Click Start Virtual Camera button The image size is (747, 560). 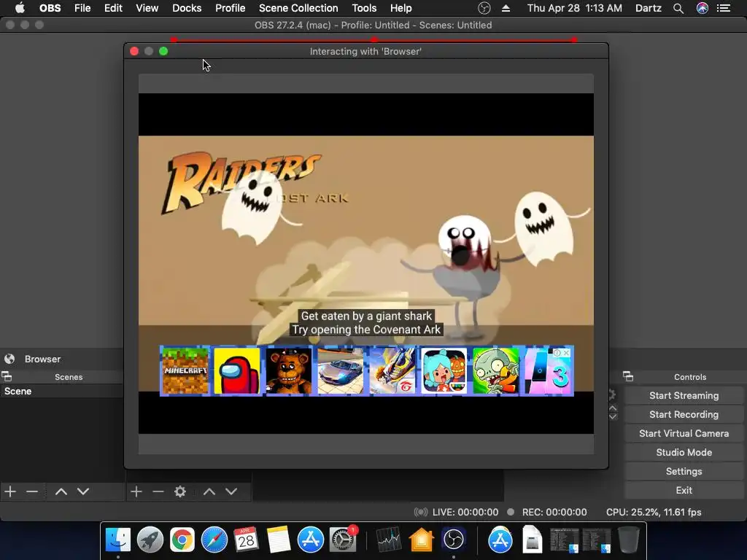pos(684,433)
